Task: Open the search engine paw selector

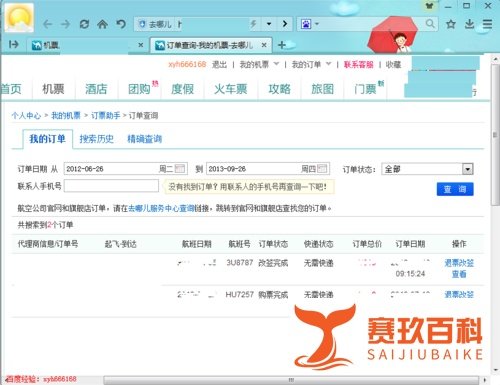Action: [310, 24]
